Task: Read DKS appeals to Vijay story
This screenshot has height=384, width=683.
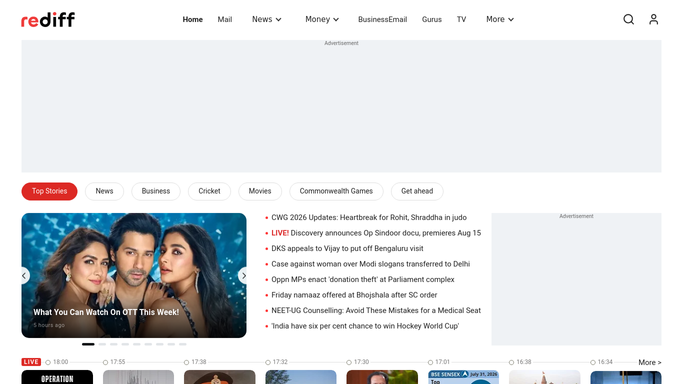Action: [x=347, y=249]
